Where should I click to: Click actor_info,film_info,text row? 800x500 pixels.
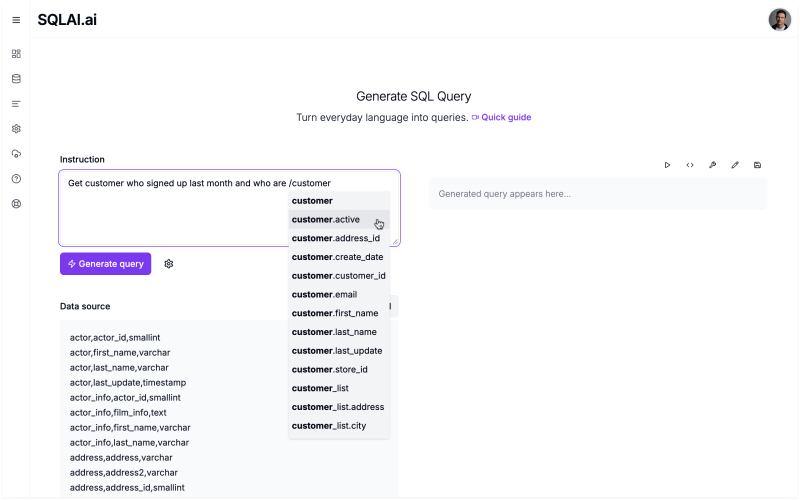tap(118, 412)
